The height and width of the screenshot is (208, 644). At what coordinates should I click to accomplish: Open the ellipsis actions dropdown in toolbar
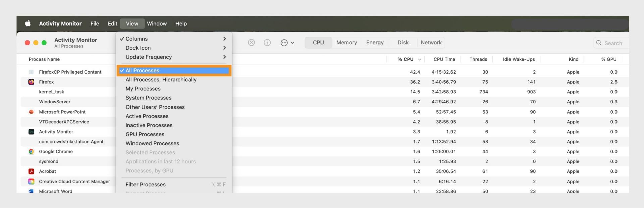click(x=287, y=43)
